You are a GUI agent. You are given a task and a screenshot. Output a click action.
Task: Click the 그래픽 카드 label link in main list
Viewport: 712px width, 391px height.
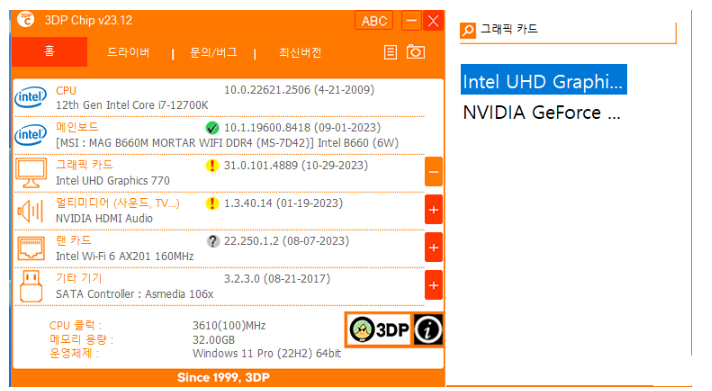pyautogui.click(x=84, y=165)
